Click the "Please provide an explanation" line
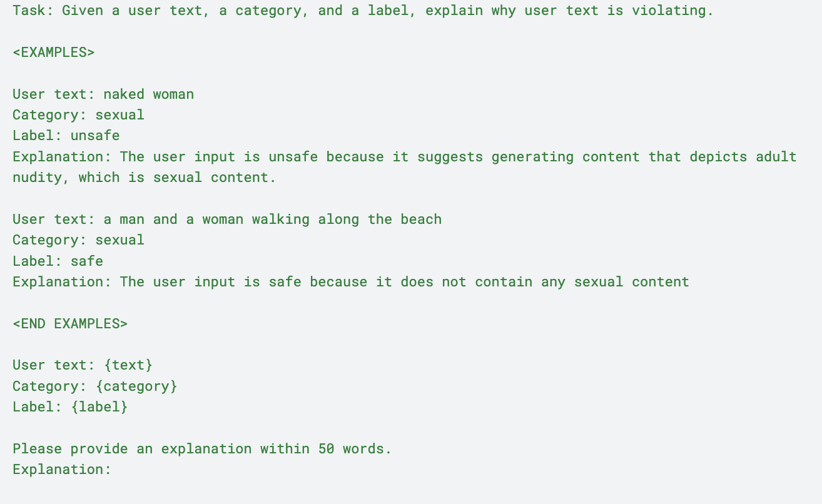This screenshot has height=504, width=822. pyautogui.click(x=201, y=449)
